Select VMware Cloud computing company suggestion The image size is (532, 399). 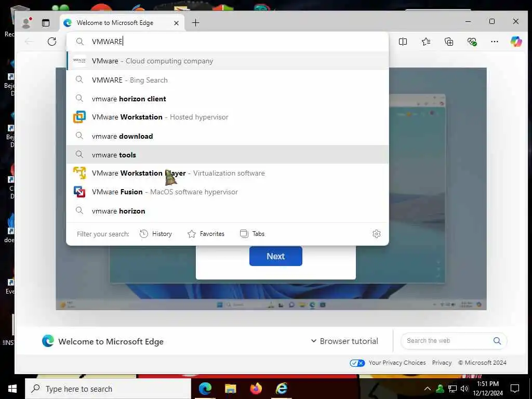[228, 61]
